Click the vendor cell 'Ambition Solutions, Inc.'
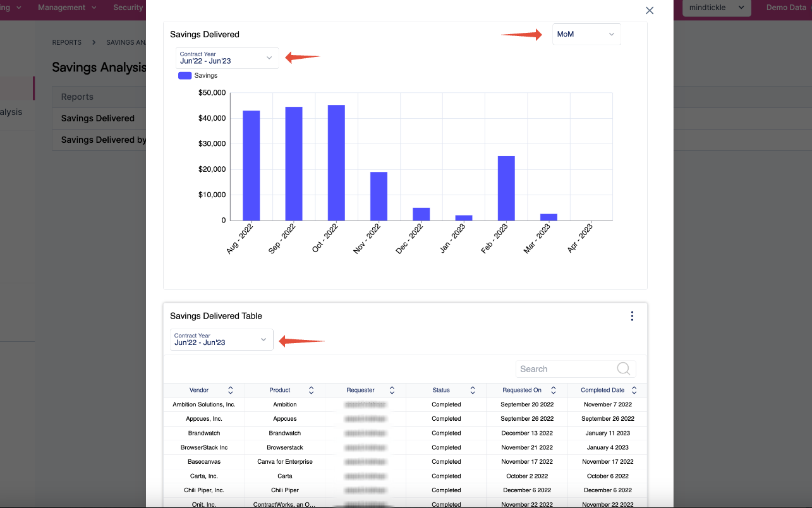 204,404
